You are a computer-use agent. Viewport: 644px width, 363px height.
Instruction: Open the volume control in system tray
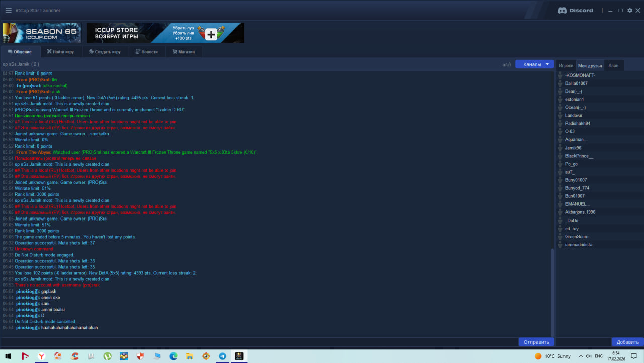(588, 356)
